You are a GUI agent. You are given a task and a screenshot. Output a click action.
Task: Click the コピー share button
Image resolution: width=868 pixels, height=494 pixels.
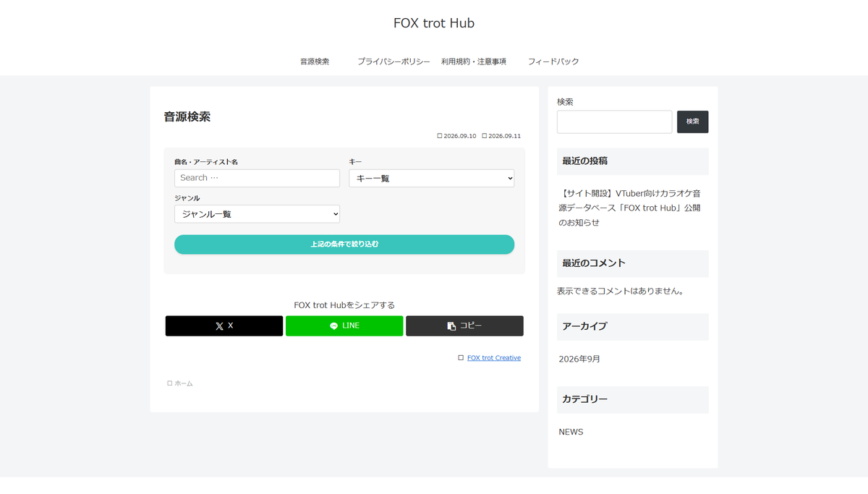(464, 326)
